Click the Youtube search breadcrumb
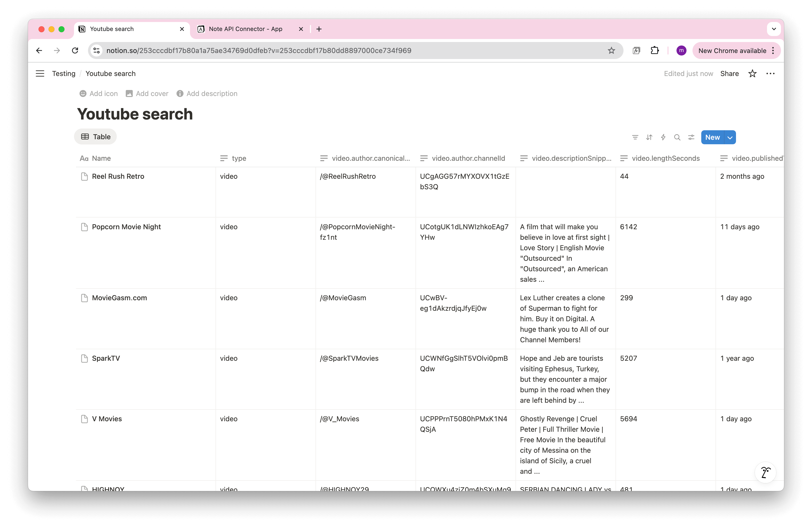 coord(110,74)
